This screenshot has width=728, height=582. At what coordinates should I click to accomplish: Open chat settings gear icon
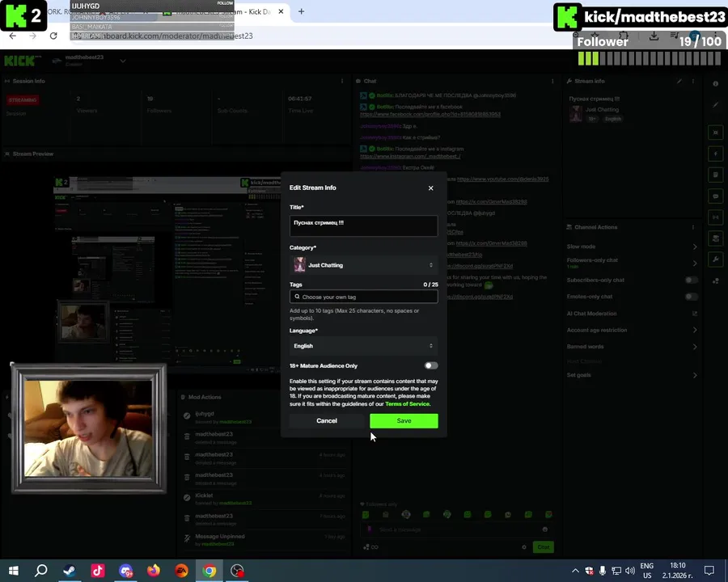(x=524, y=547)
